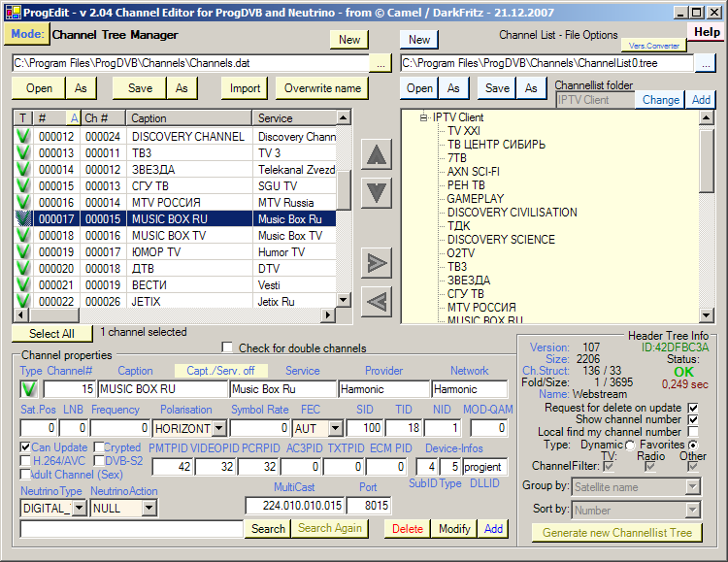This screenshot has height=562, width=728.
Task: Click the browse button beside Channels.dat path
Action: point(381,63)
